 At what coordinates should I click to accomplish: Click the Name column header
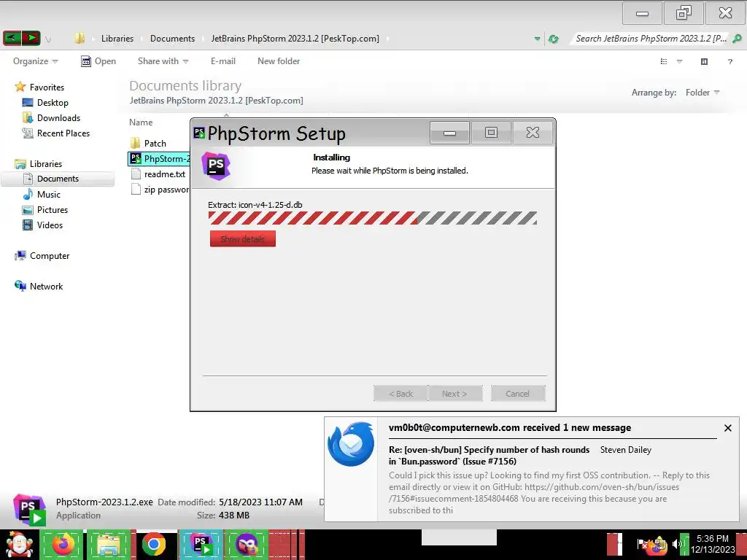click(x=141, y=122)
